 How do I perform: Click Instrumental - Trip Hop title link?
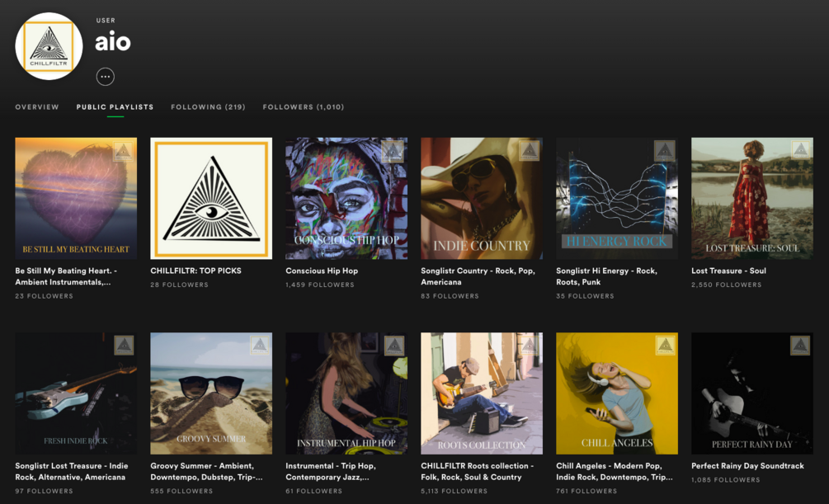(x=331, y=471)
